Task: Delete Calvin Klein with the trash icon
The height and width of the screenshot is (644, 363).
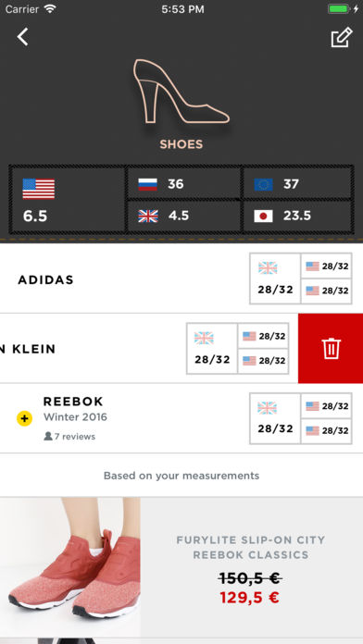Action: [x=331, y=348]
